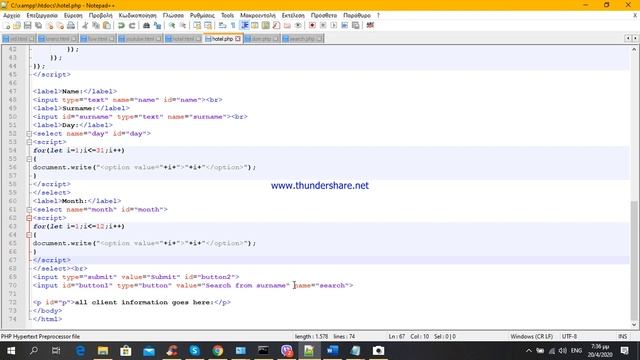
Task: Click the Copy toolbar icon
Action: tap(96, 25)
